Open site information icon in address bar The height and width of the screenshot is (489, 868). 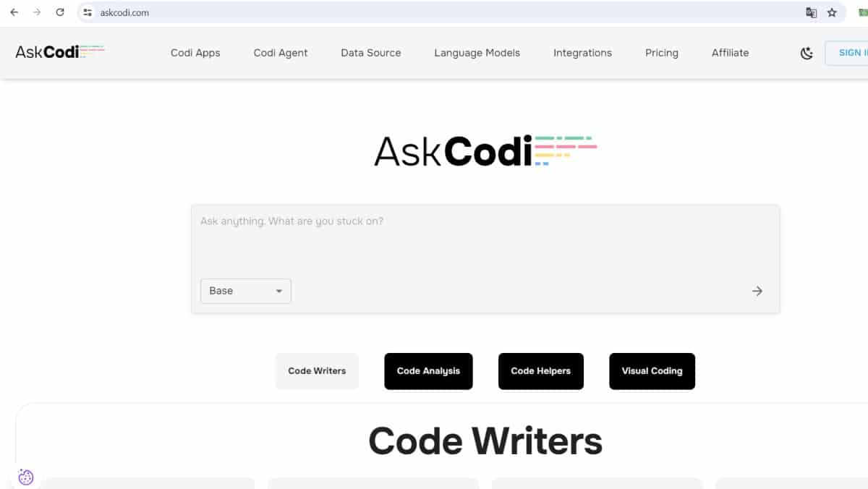point(88,12)
